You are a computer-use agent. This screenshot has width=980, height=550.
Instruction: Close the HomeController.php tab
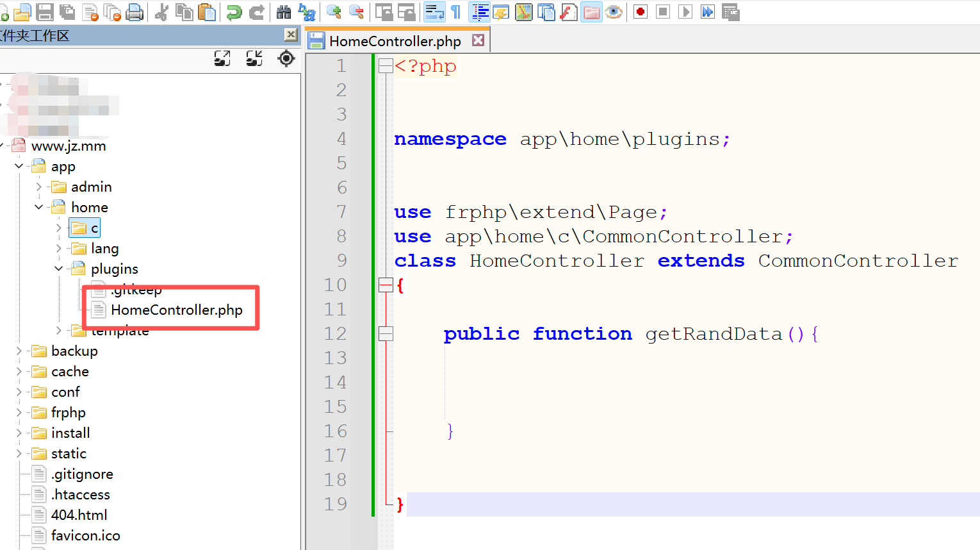pyautogui.click(x=478, y=40)
